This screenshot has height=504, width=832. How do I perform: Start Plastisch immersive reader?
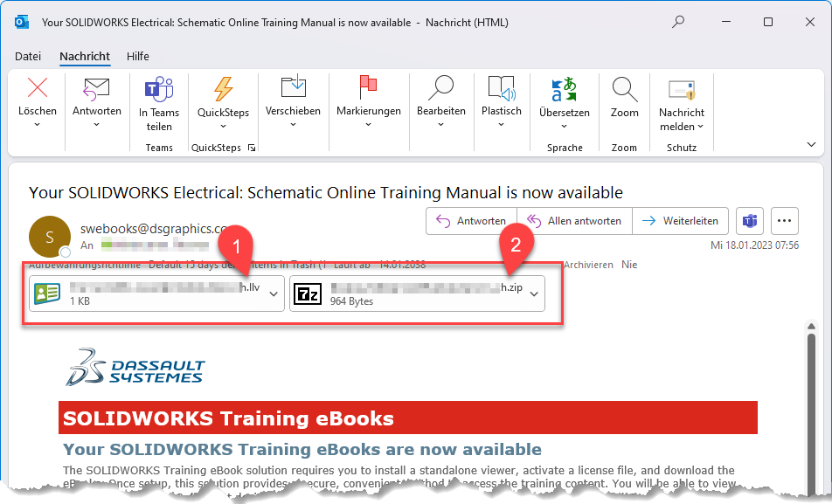(x=501, y=87)
